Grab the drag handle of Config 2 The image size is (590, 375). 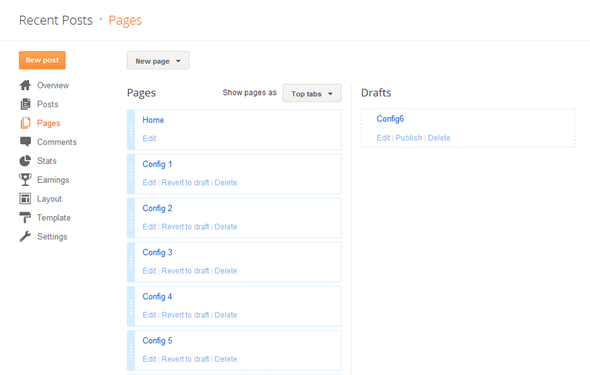pyautogui.click(x=131, y=218)
